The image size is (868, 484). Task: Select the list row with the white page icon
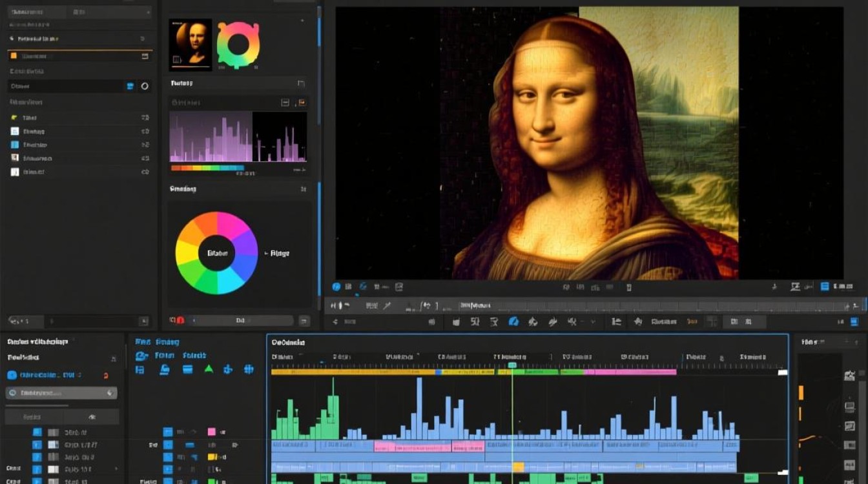point(81,172)
